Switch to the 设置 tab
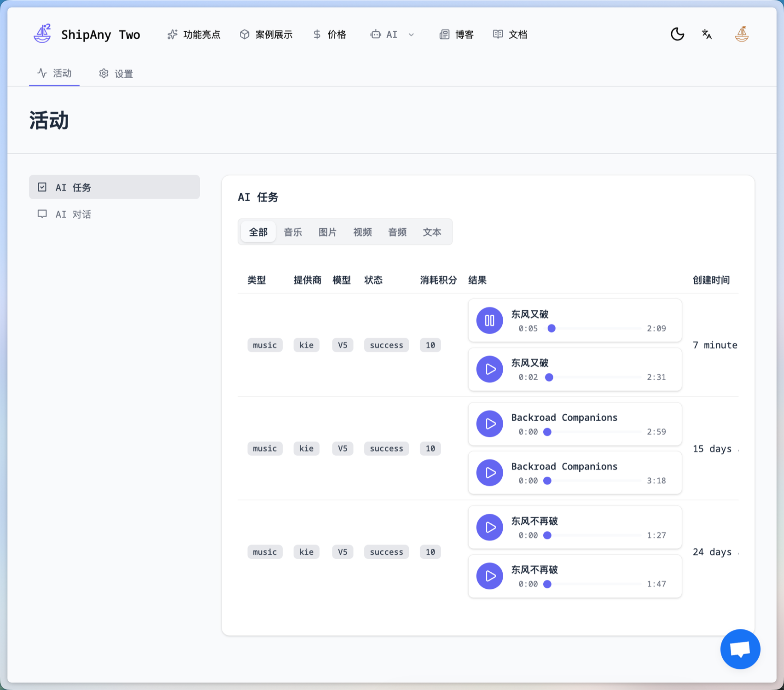The height and width of the screenshot is (690, 784). [x=116, y=74]
